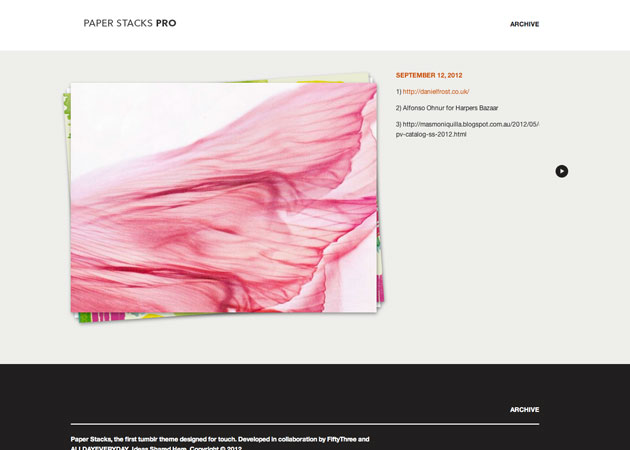Click the masmoniquilla blogspot URL text
630x450 pixels.
point(467,124)
